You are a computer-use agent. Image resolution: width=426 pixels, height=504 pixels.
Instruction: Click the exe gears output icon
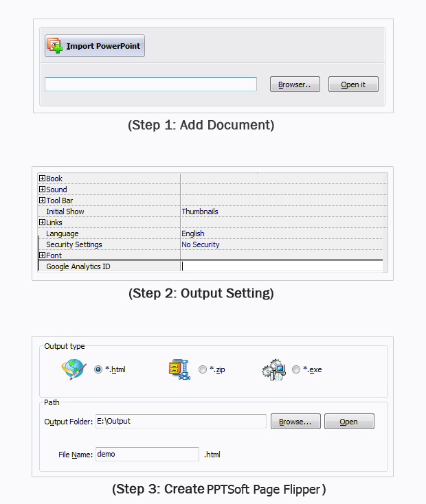tap(274, 369)
